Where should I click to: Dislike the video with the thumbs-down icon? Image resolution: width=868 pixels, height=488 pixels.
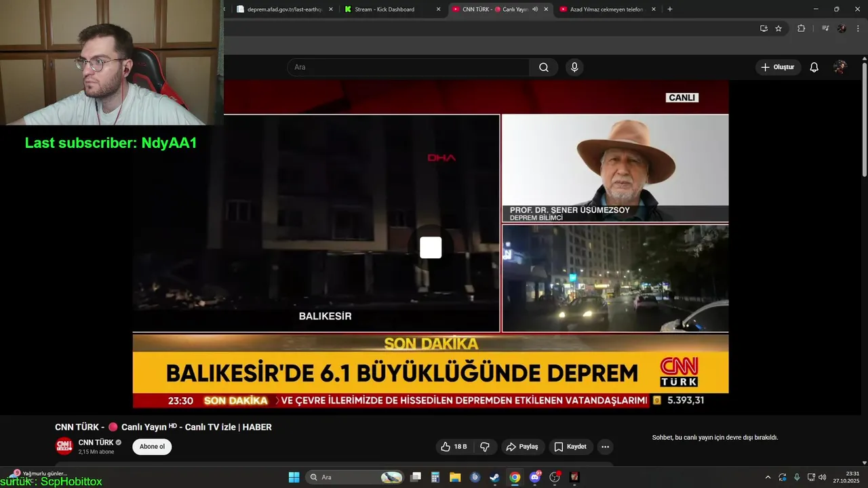(485, 447)
